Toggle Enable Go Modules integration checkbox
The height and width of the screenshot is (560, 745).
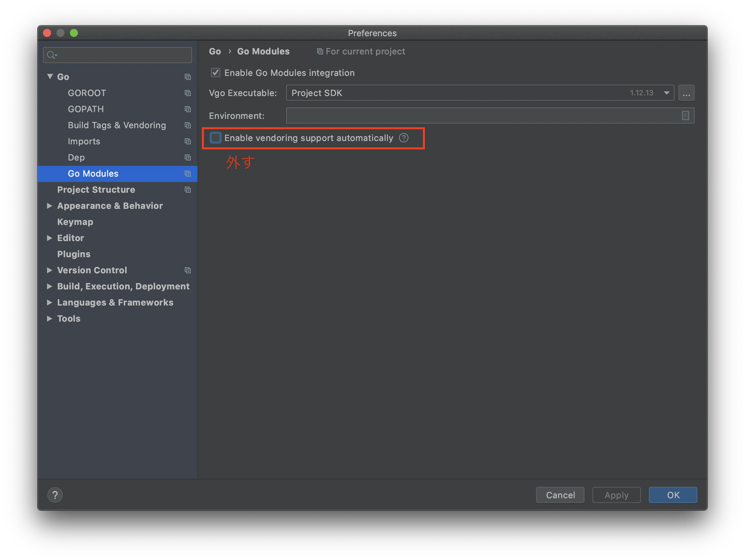tap(216, 73)
